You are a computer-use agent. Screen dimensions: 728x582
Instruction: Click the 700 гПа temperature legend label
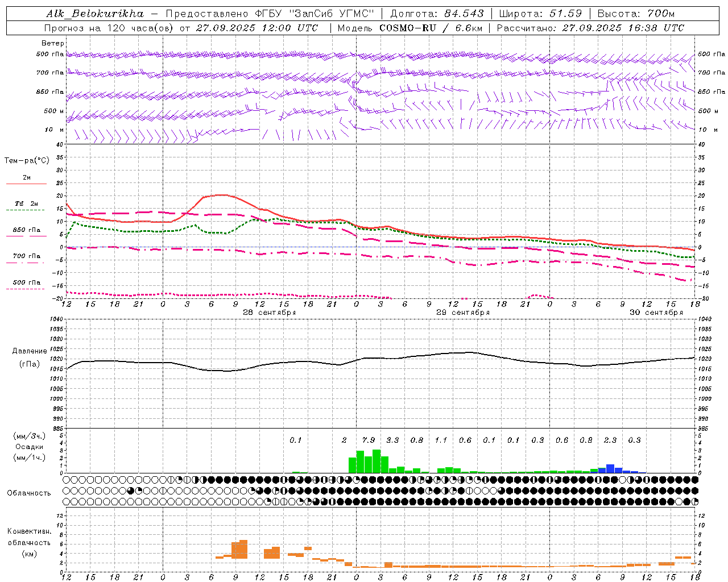click(x=27, y=256)
